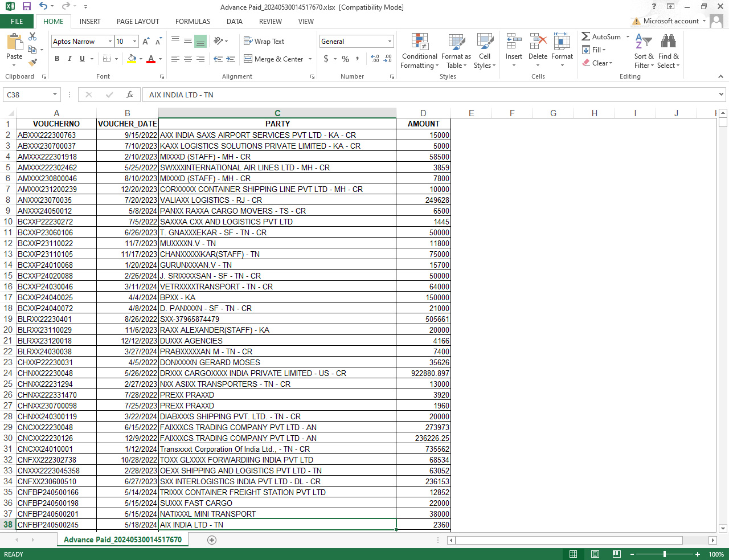Image resolution: width=729 pixels, height=560 pixels.
Task: Click the Microsoft account link
Action: [x=670, y=21]
